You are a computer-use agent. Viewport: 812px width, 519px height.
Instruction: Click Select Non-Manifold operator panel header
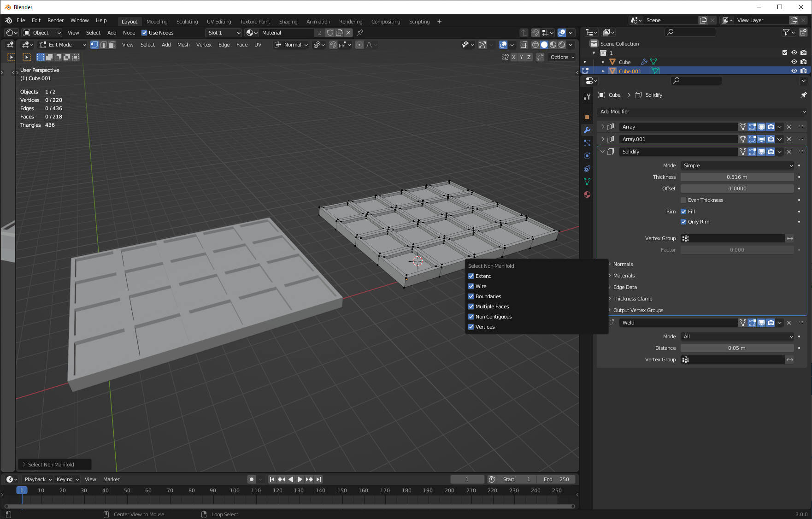(55, 465)
